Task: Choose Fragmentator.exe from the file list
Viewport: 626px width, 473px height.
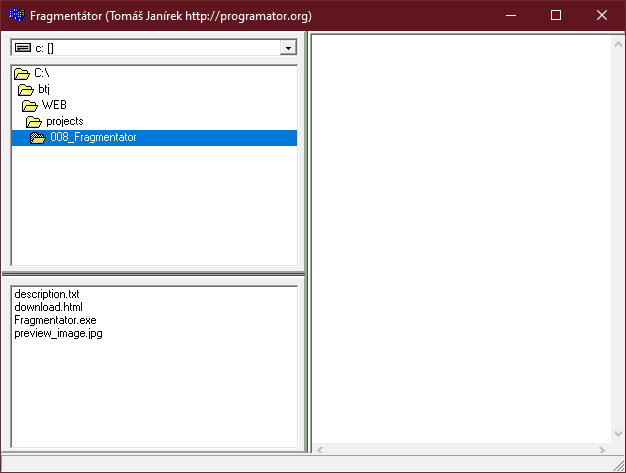Action: coord(55,320)
